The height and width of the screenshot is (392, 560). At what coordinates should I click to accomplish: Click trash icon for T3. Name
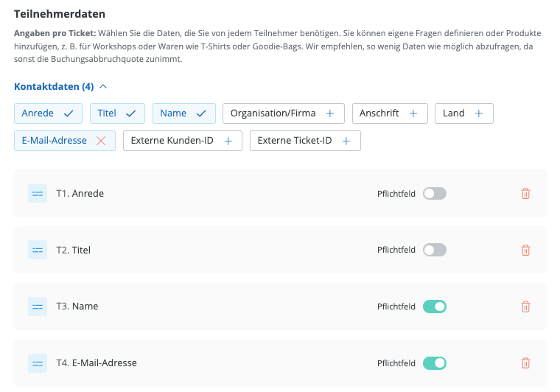click(525, 307)
